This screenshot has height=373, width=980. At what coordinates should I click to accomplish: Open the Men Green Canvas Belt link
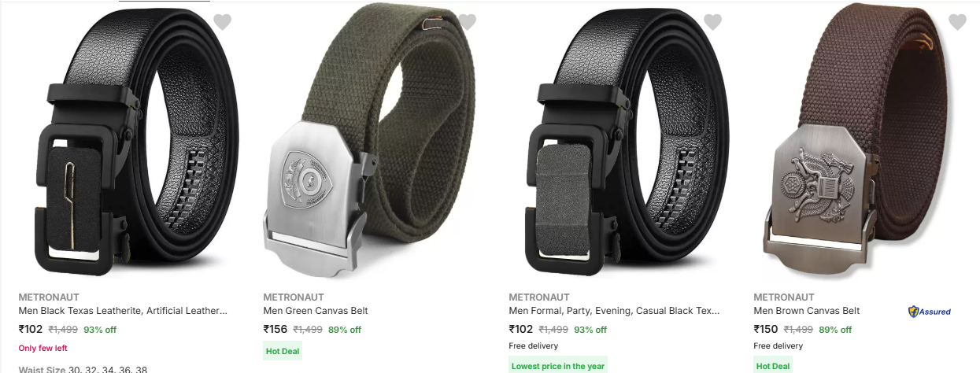click(316, 311)
